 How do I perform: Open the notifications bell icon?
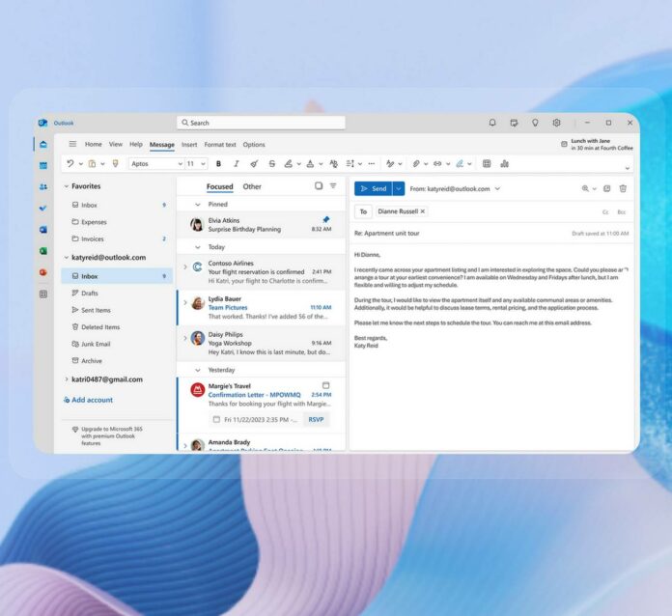(492, 123)
